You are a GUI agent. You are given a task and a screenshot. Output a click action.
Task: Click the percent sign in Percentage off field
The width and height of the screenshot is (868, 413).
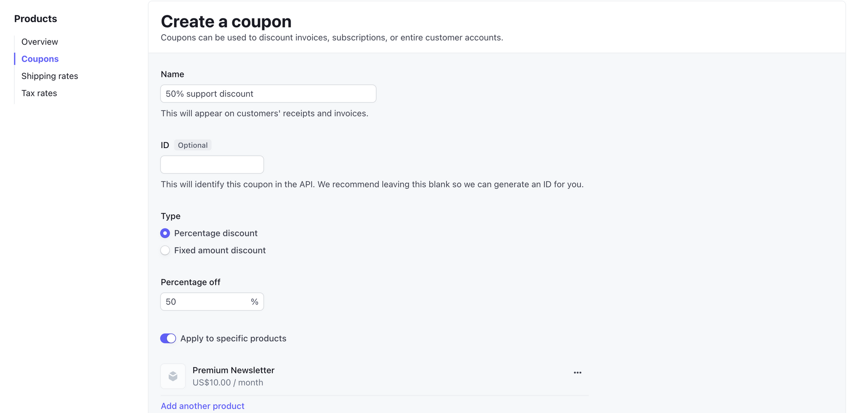tap(254, 302)
